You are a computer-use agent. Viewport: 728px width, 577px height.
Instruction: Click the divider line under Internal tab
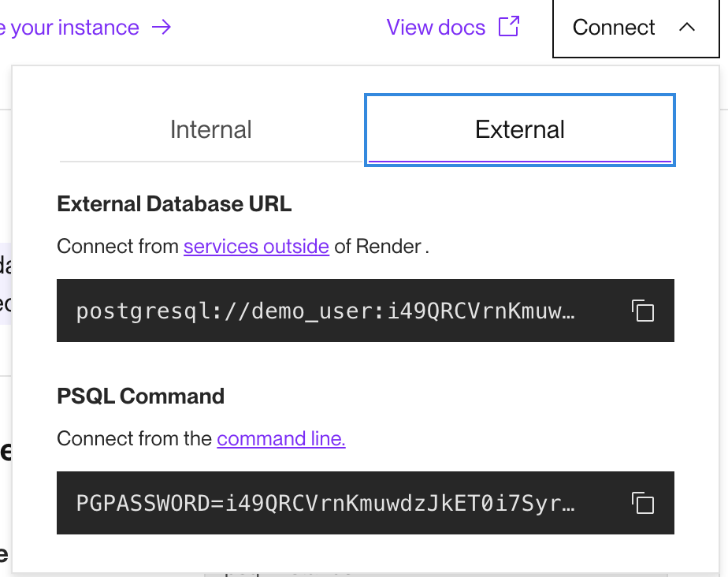pos(211,162)
